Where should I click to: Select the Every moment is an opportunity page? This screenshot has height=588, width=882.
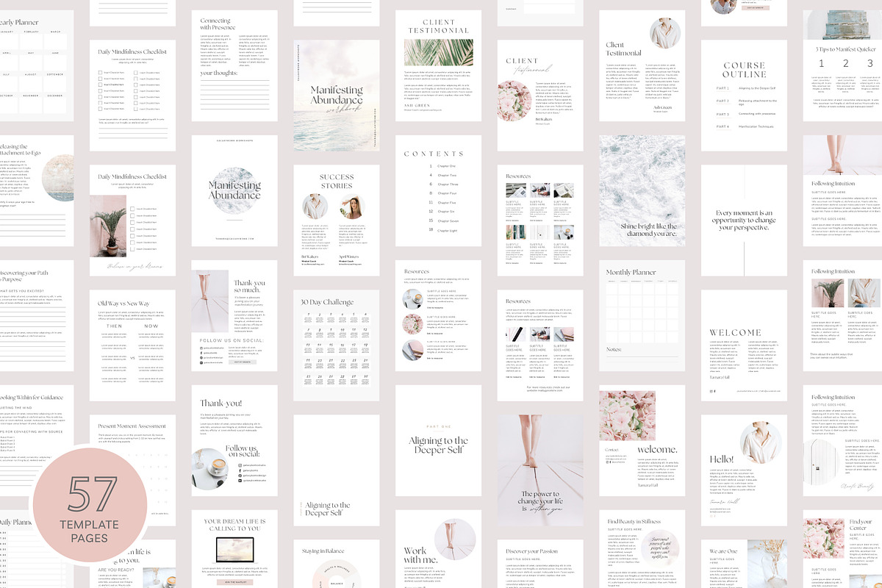click(744, 220)
